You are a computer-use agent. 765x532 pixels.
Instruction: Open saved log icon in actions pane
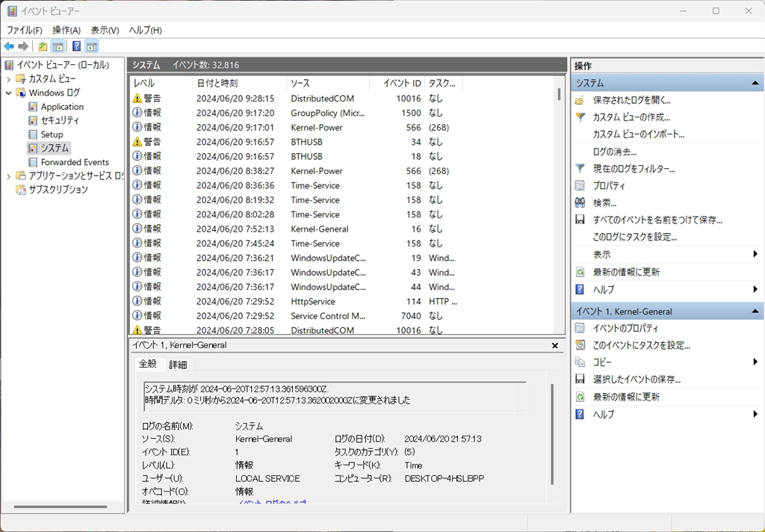pos(580,101)
